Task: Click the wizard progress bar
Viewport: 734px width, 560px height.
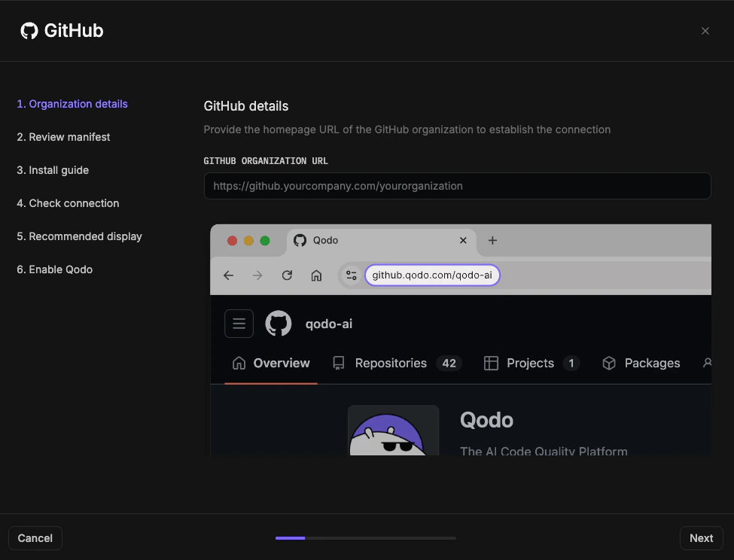Action: click(x=365, y=538)
